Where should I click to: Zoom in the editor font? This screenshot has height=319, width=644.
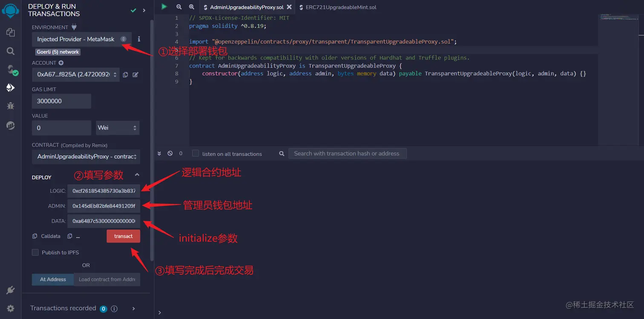[192, 7]
